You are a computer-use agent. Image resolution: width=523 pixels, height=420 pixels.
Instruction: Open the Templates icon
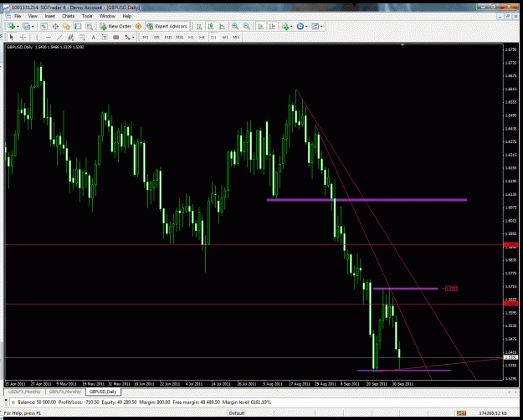pyautogui.click(x=315, y=26)
